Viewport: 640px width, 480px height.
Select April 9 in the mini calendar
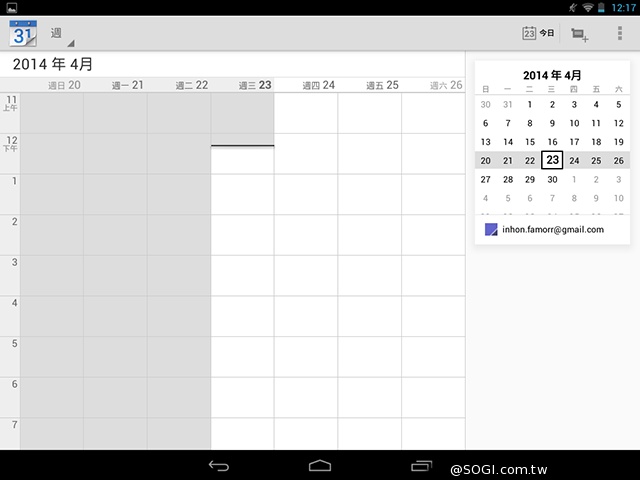pos(552,123)
